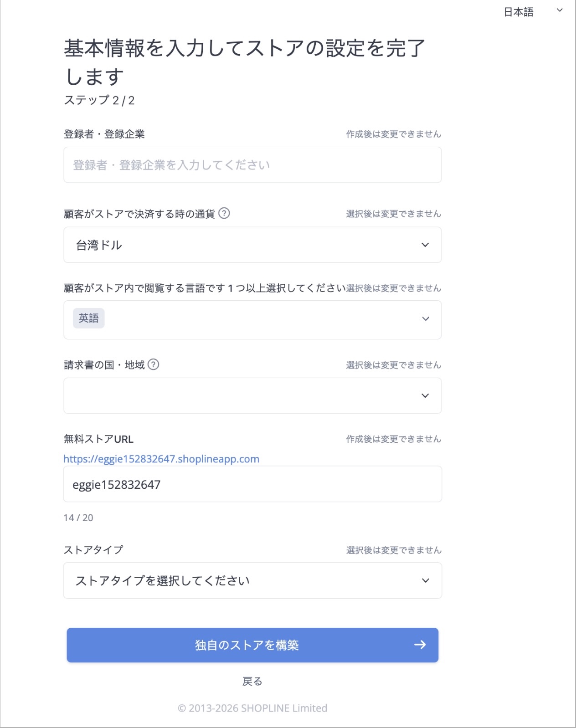The height and width of the screenshot is (728, 576).
Task: Click the chevron arrow in 台湾ドル field
Action: coord(425,245)
